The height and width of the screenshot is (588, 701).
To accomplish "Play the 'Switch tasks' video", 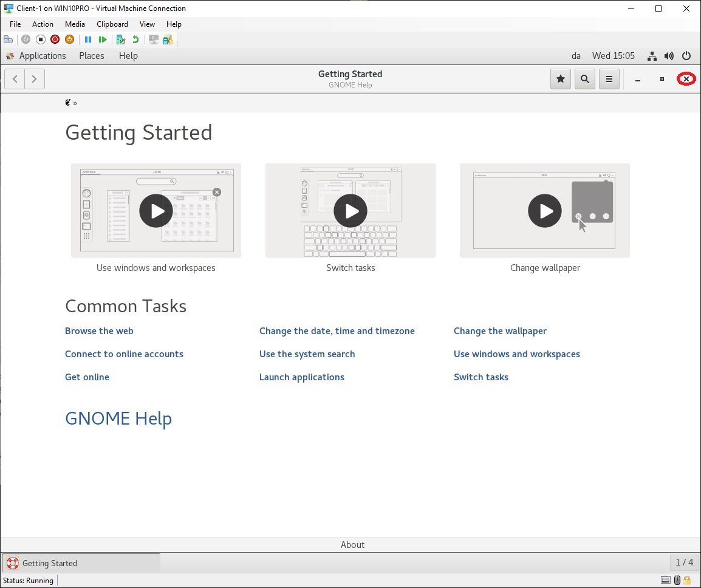I will (350, 211).
